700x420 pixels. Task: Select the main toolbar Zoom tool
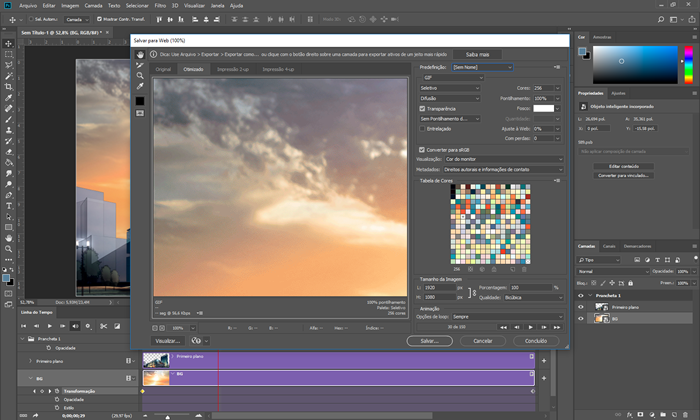(x=8, y=249)
